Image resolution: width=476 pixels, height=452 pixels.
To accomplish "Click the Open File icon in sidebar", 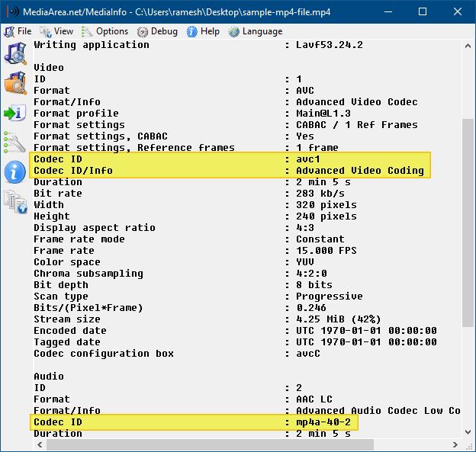I will pyautogui.click(x=14, y=54).
